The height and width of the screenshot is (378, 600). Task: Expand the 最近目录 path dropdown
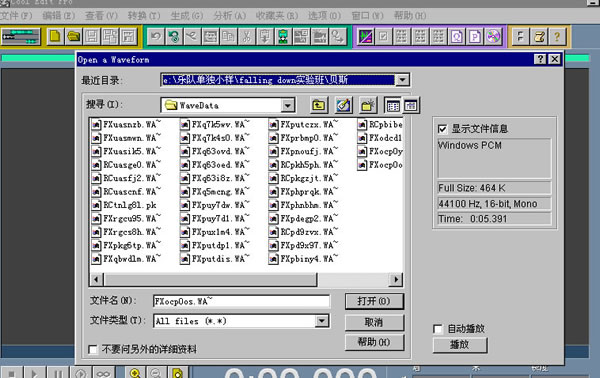click(x=402, y=80)
